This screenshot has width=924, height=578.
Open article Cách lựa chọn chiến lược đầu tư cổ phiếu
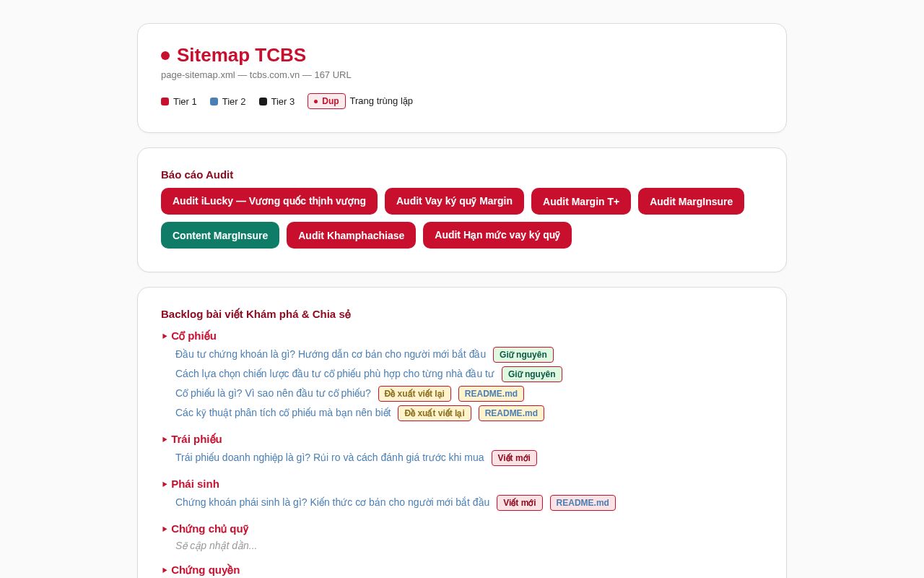(x=335, y=374)
